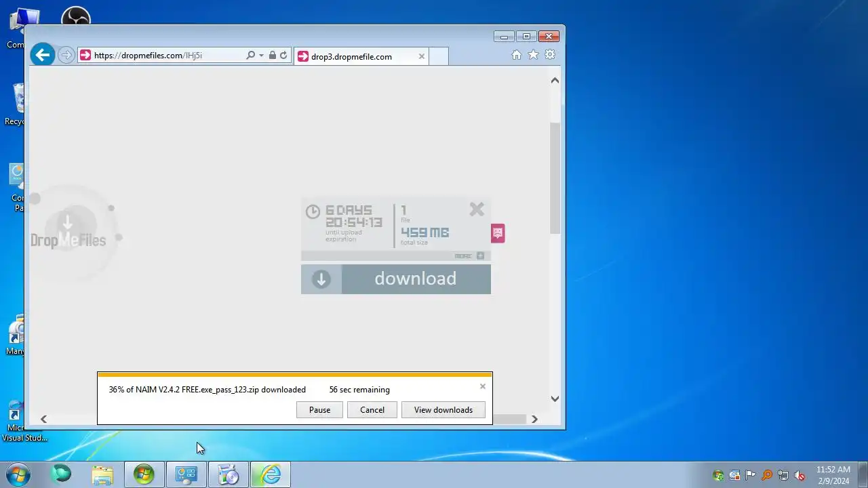Click the muted volume tray icon
Image resolution: width=868 pixels, height=488 pixels.
pyautogui.click(x=800, y=475)
